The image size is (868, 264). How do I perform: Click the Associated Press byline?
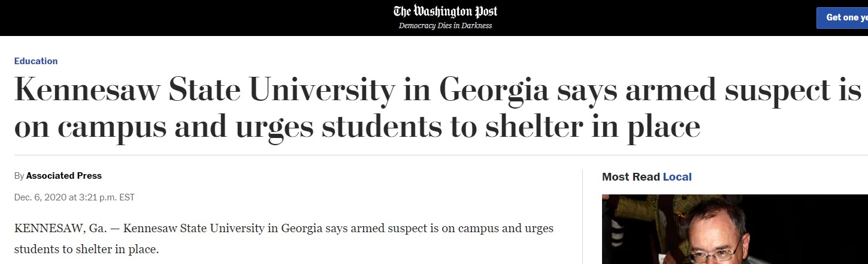64,176
